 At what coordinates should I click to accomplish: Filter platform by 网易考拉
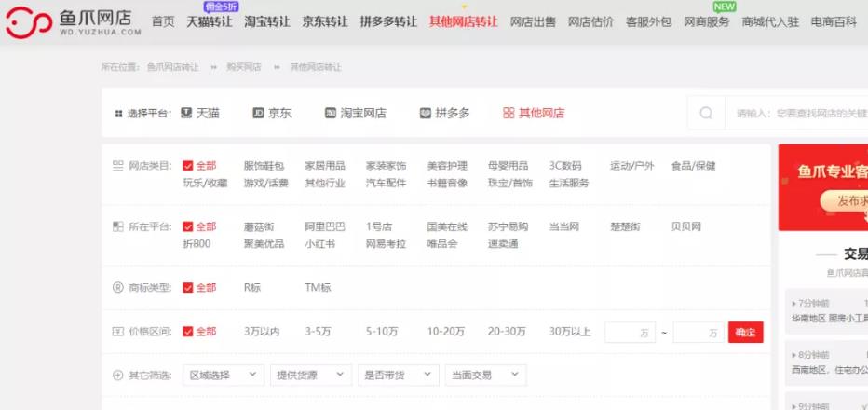click(x=386, y=244)
